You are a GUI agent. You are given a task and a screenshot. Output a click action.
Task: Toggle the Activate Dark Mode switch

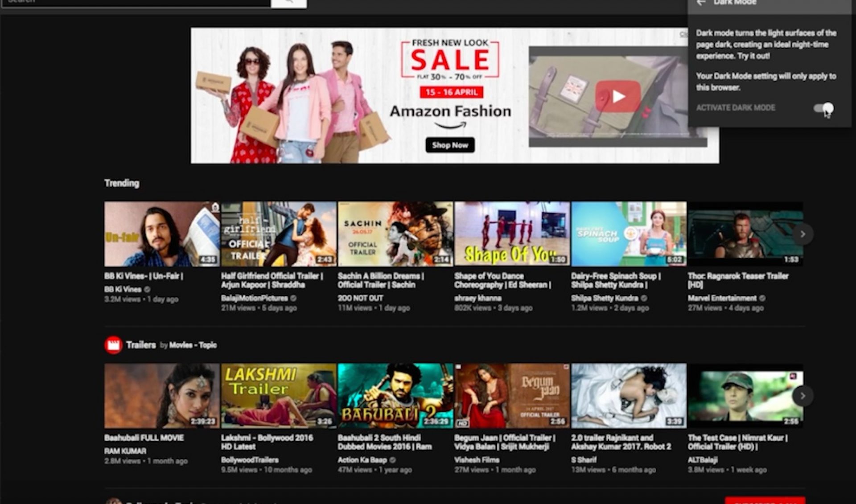coord(823,107)
